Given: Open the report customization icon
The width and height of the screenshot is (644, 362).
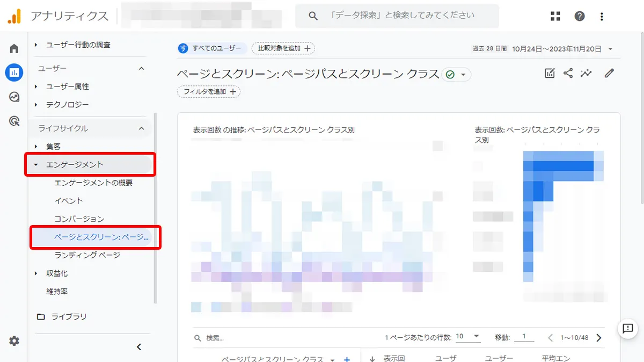Looking at the screenshot, I should [550, 73].
